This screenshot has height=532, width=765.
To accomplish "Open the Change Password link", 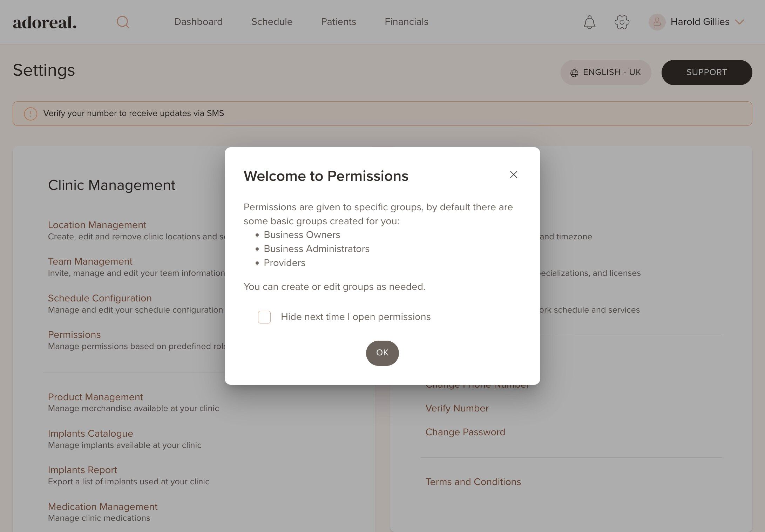I will 465,432.
